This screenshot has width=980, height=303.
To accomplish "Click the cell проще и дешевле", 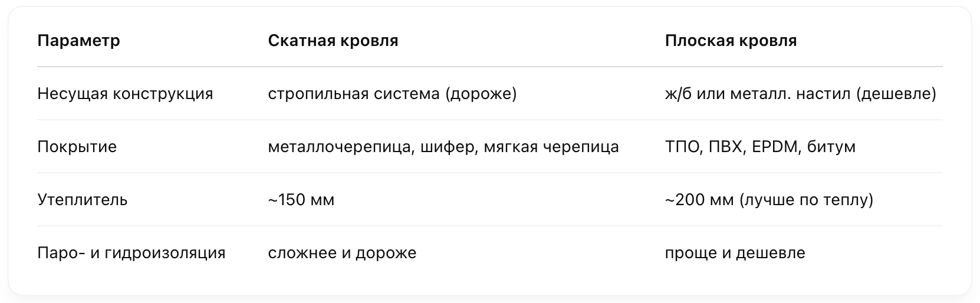I will [735, 253].
